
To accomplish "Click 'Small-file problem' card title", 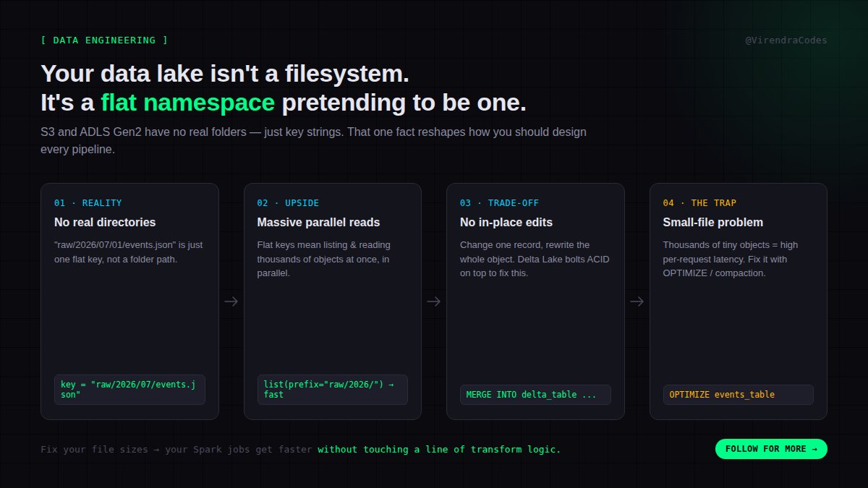I will coord(712,222).
